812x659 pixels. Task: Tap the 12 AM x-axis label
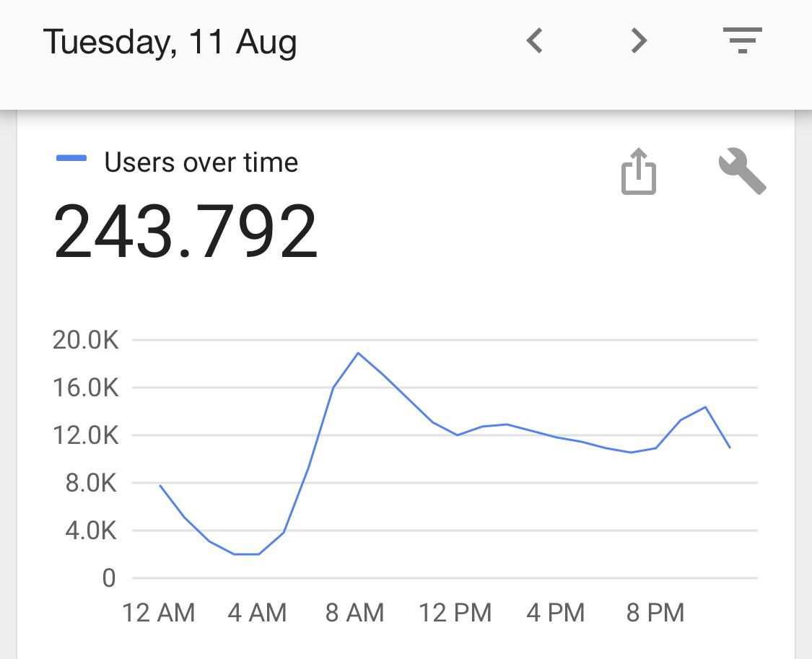[x=159, y=614]
